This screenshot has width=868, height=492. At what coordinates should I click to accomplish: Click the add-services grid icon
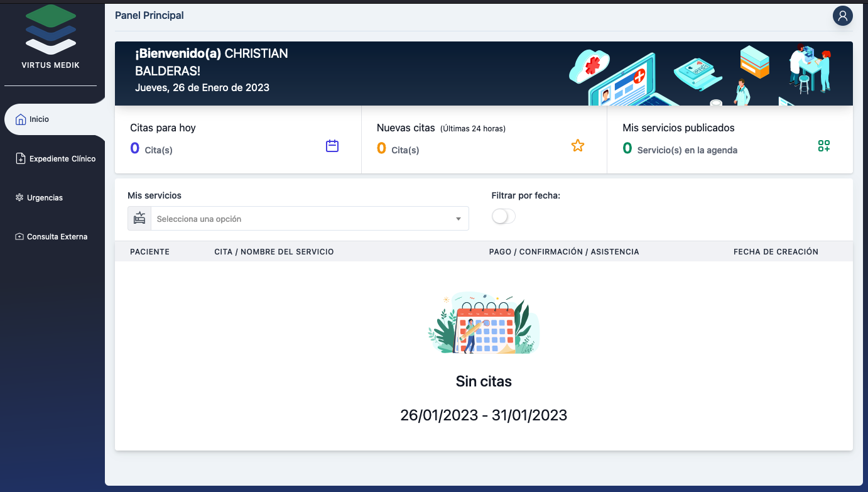click(x=824, y=146)
